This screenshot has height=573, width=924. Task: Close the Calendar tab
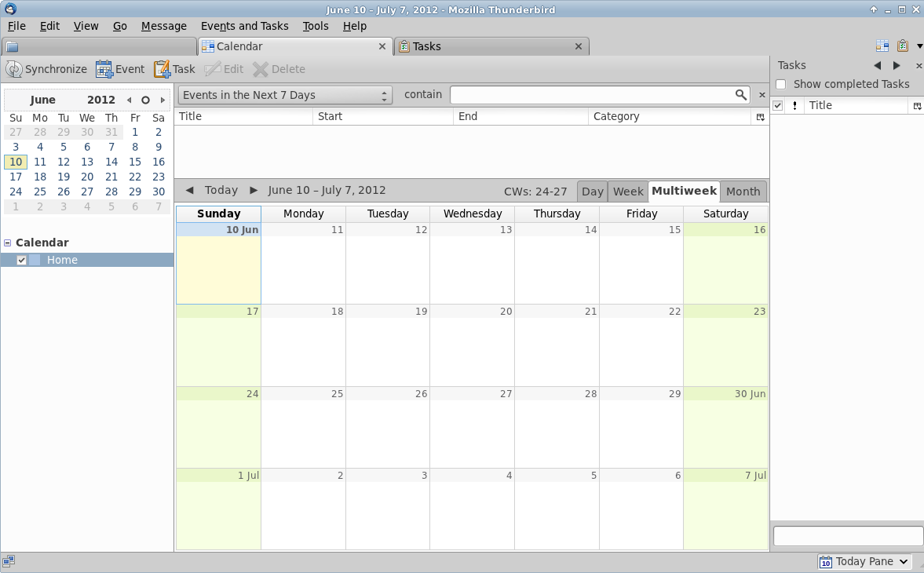tap(382, 46)
